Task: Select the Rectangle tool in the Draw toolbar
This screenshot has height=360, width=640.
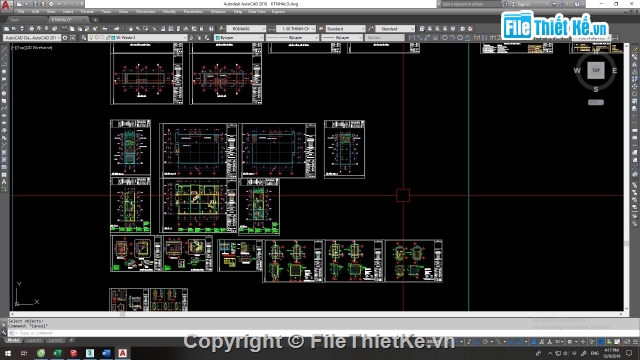Action: point(4,79)
